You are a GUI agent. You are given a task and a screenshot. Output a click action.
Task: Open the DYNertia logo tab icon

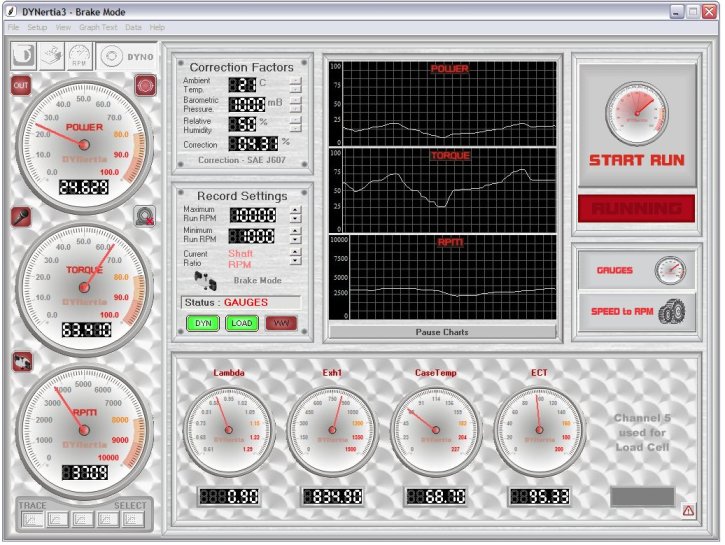pos(24,56)
